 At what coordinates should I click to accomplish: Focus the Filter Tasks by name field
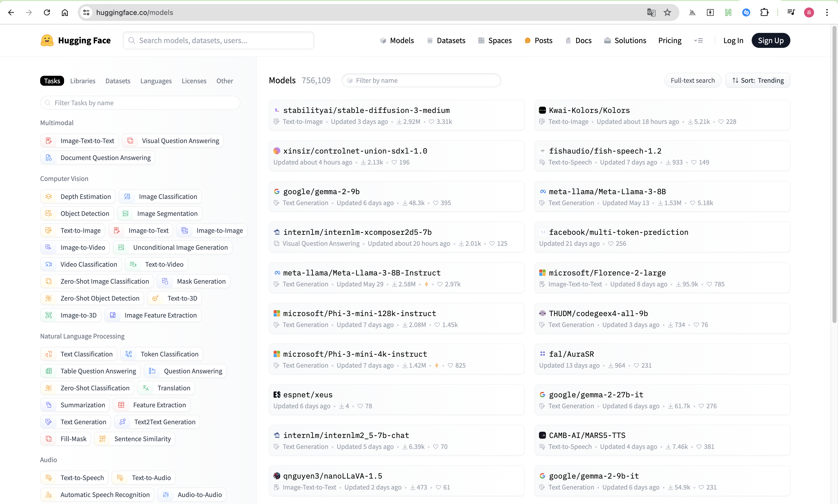[x=140, y=103]
